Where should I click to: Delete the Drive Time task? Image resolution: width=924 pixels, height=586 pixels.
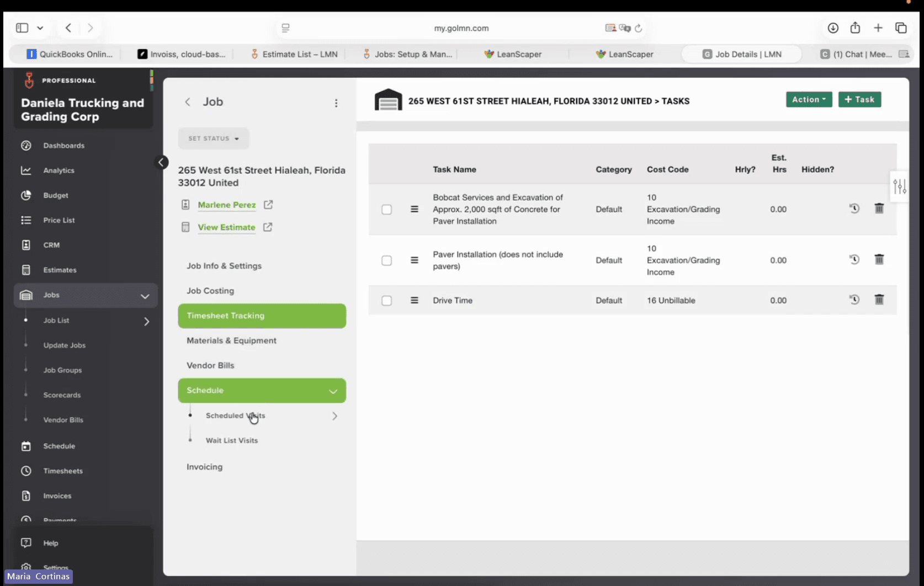[x=879, y=300]
